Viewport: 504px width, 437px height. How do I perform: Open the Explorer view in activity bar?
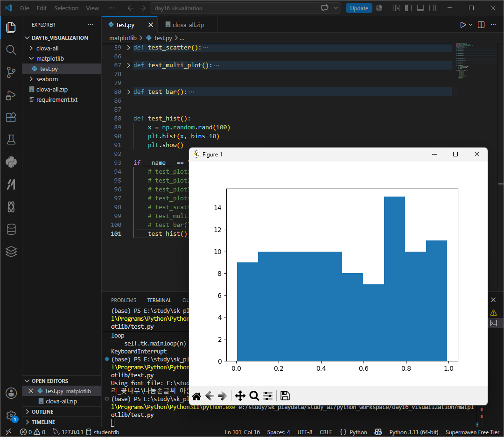(x=11, y=28)
